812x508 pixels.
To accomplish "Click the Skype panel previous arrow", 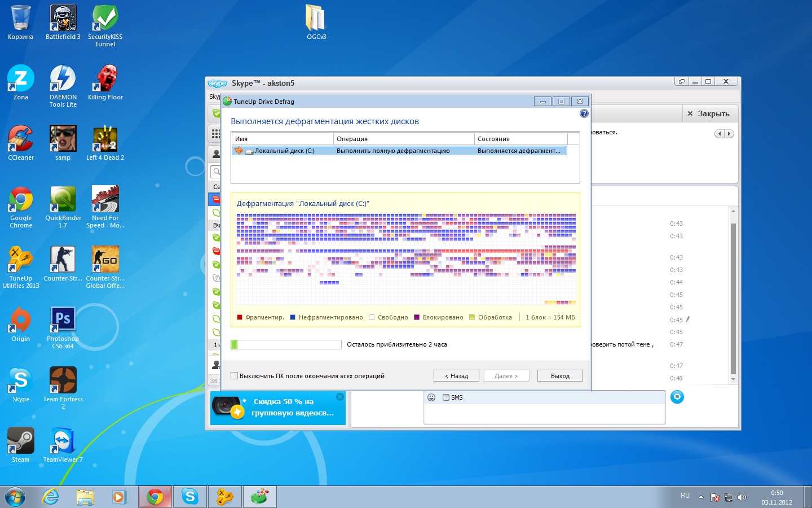I will [x=720, y=134].
